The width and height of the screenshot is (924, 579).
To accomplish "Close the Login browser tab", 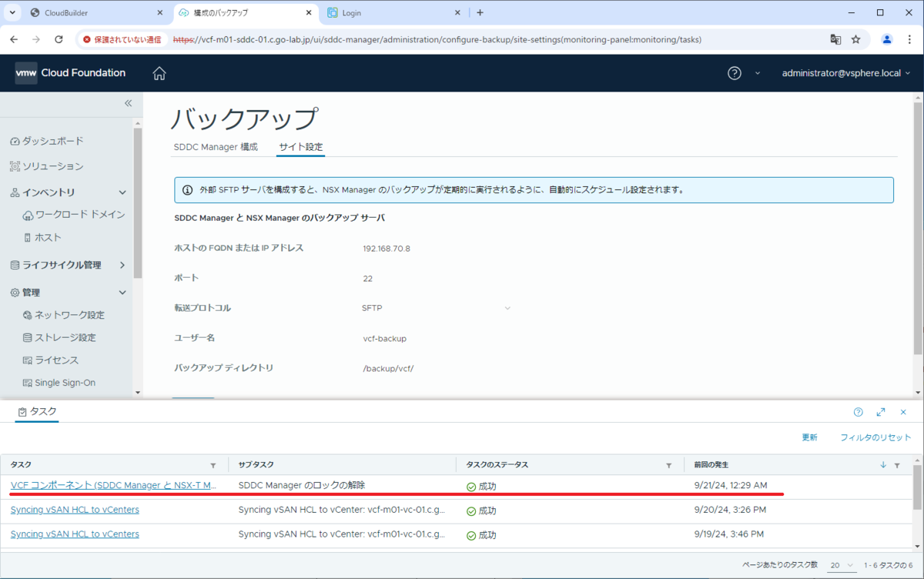I will point(457,13).
